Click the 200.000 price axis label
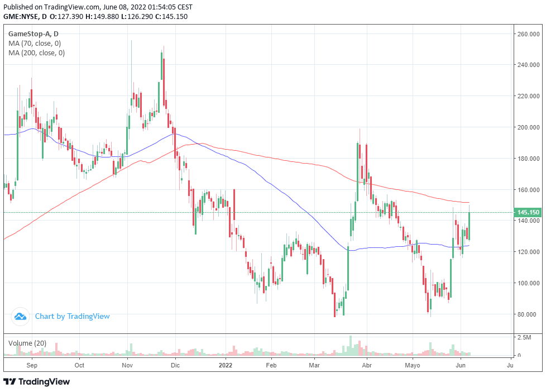546x392 pixels. 528,127
